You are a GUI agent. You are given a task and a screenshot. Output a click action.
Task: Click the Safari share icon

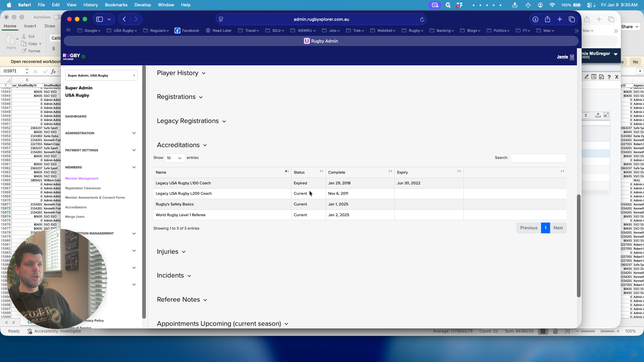point(547,19)
